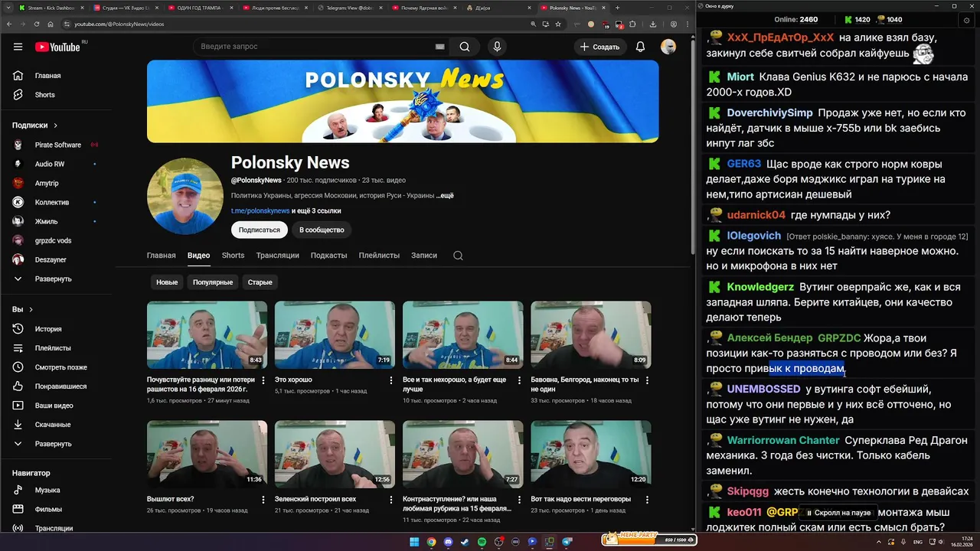Switch to 'Telegram: View' browser tab
Screen dimensions: 980x551
(x=348, y=8)
